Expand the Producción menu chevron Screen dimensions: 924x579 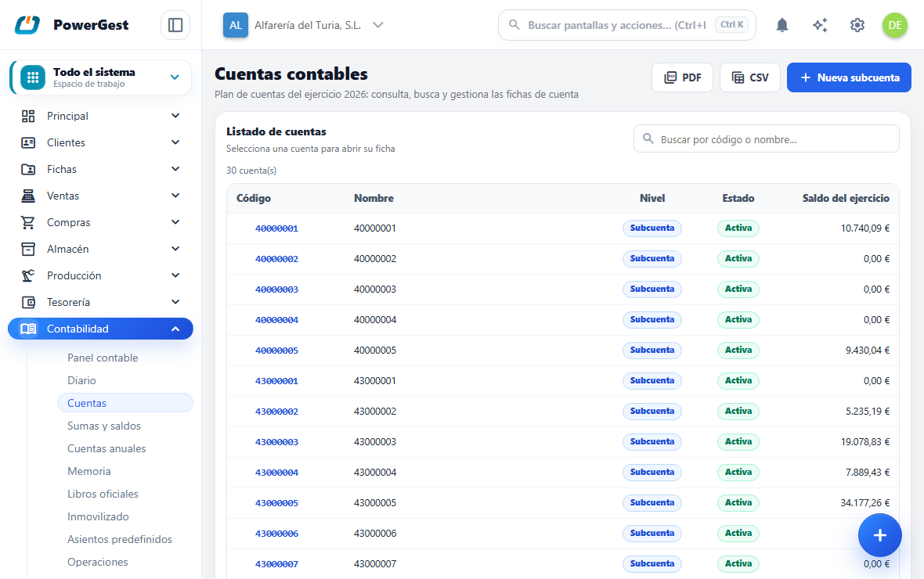[x=175, y=275]
